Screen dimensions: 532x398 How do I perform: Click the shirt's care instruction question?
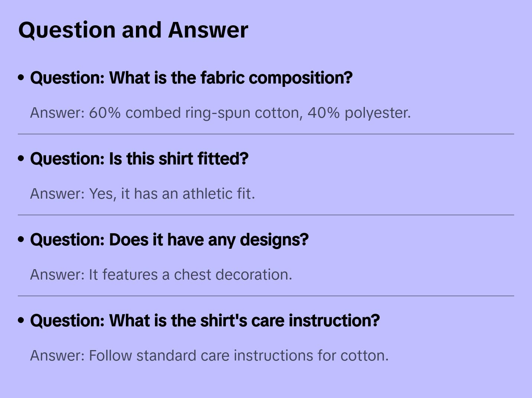pyautogui.click(x=205, y=321)
